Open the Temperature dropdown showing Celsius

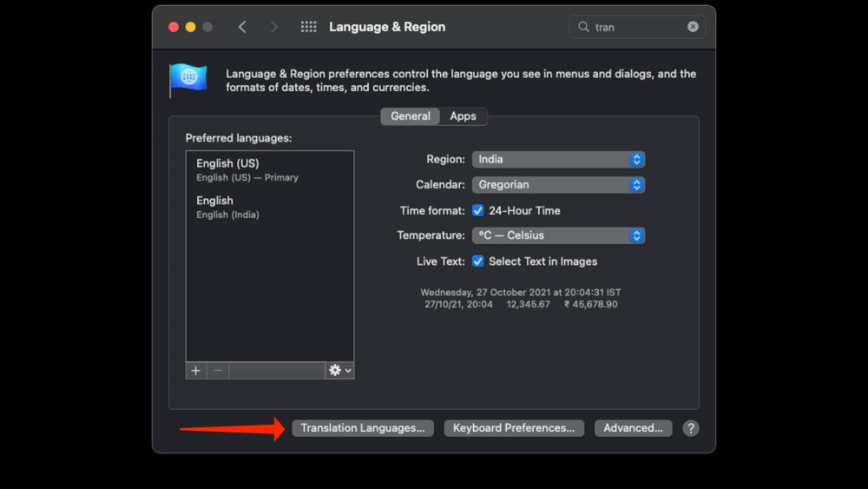(558, 235)
